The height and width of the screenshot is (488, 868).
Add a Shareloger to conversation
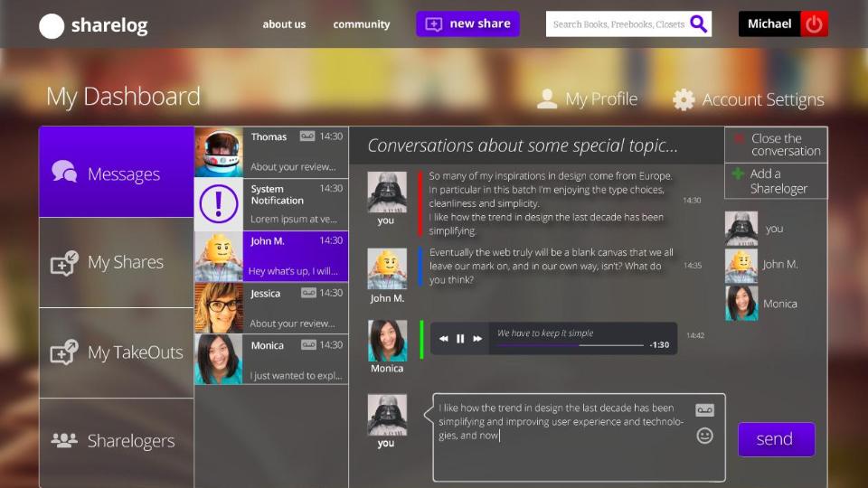(776, 181)
